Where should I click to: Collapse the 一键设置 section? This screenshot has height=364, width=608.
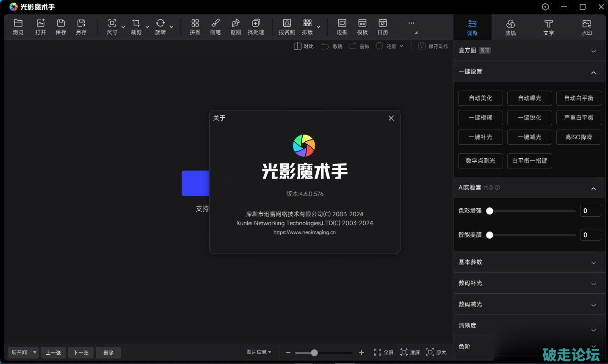click(x=593, y=72)
